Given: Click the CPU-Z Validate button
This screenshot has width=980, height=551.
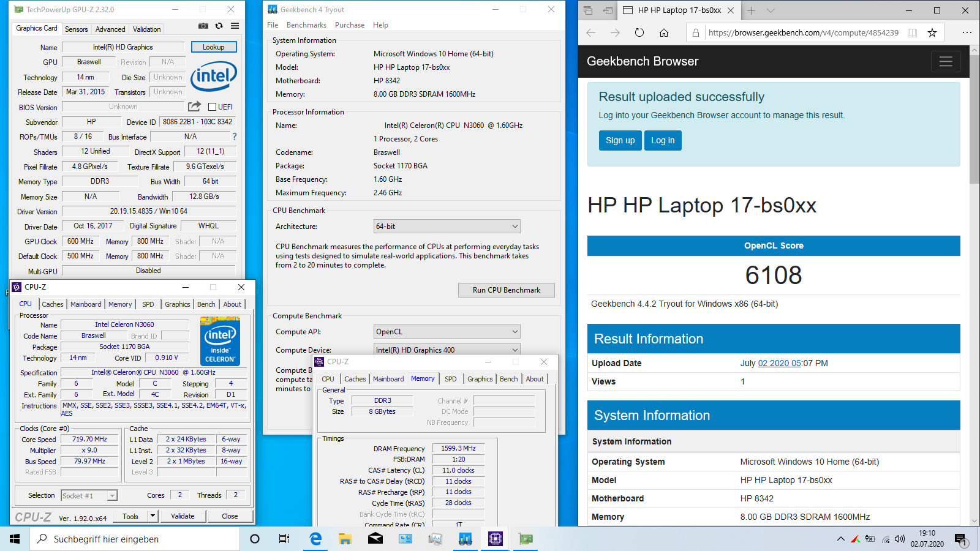Looking at the screenshot, I should (x=183, y=516).
